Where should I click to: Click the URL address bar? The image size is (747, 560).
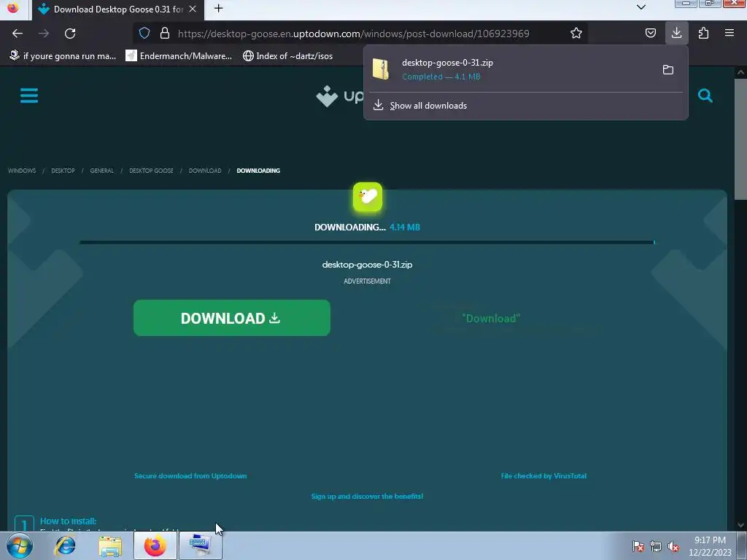353,34
